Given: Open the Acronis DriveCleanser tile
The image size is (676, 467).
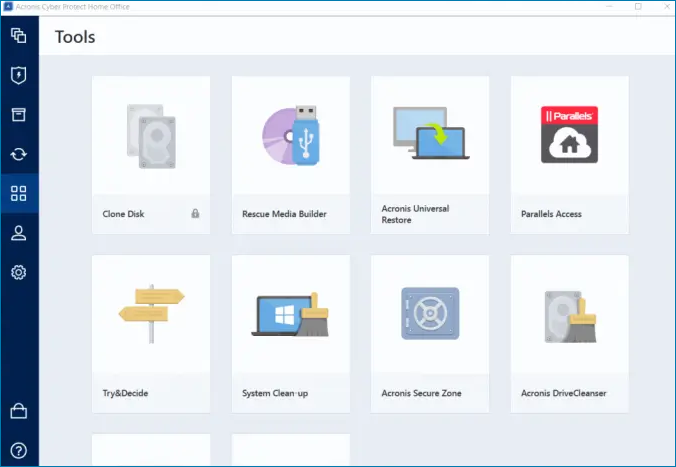Looking at the screenshot, I should [x=569, y=333].
